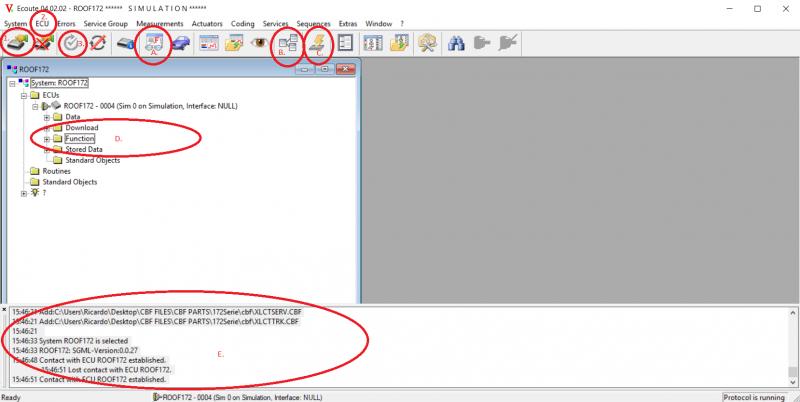Expand the Function folder
800x402 pixels.
(46, 139)
